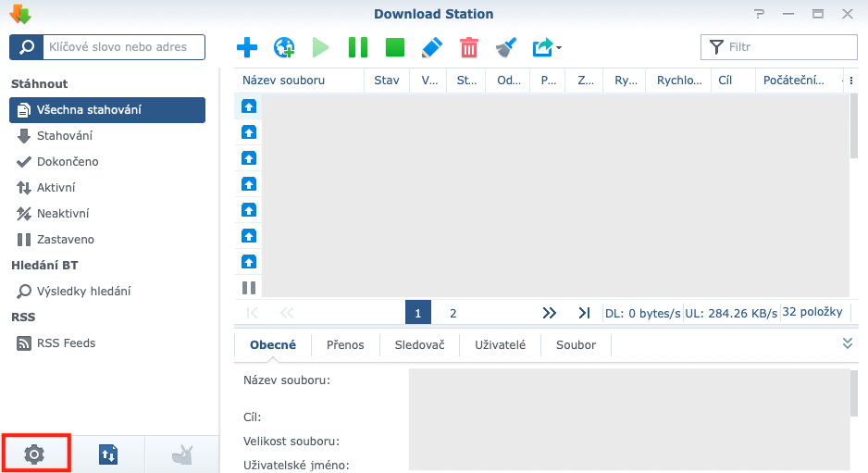The height and width of the screenshot is (473, 868).
Task: Click the 32 položky status text
Action: 812,312
